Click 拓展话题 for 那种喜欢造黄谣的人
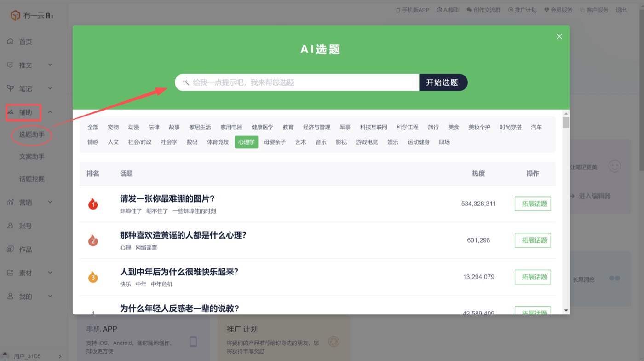 click(x=533, y=240)
